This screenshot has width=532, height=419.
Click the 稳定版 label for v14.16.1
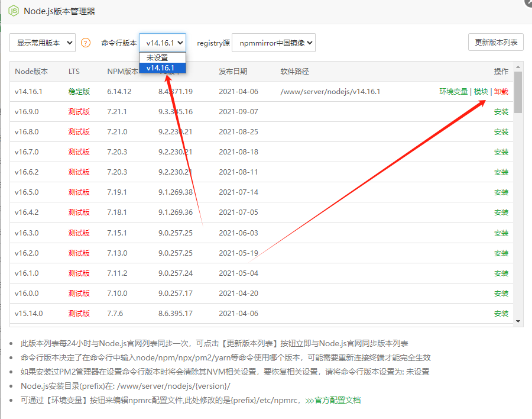79,92
